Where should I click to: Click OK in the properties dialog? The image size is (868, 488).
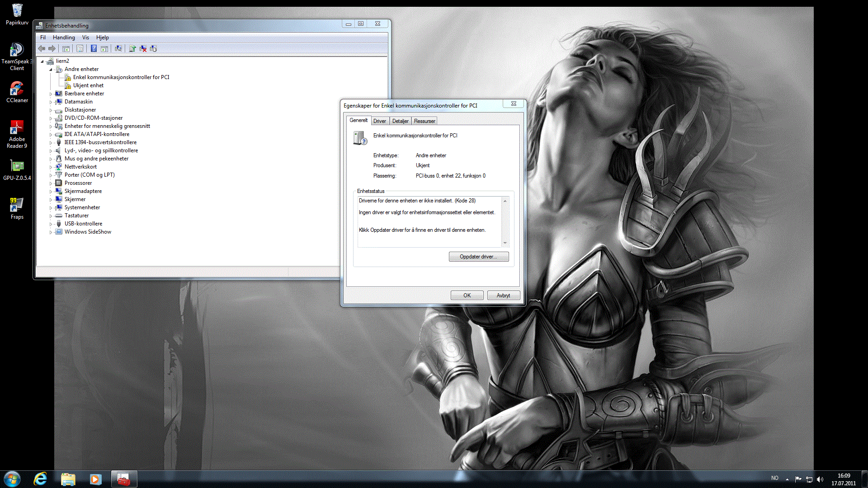click(x=467, y=296)
